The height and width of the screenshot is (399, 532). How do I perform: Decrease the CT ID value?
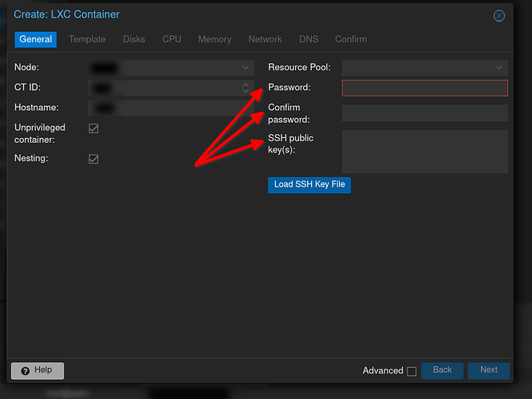coord(246,91)
